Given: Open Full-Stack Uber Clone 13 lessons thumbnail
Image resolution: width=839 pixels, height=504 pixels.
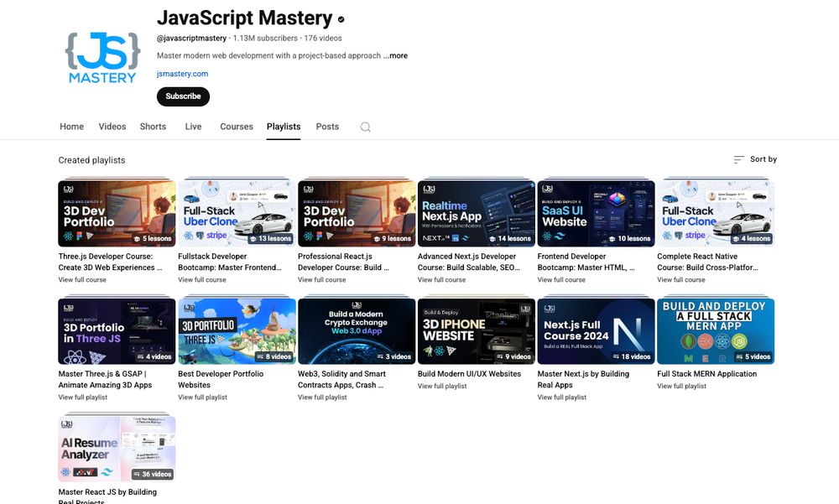Looking at the screenshot, I should [x=237, y=214].
